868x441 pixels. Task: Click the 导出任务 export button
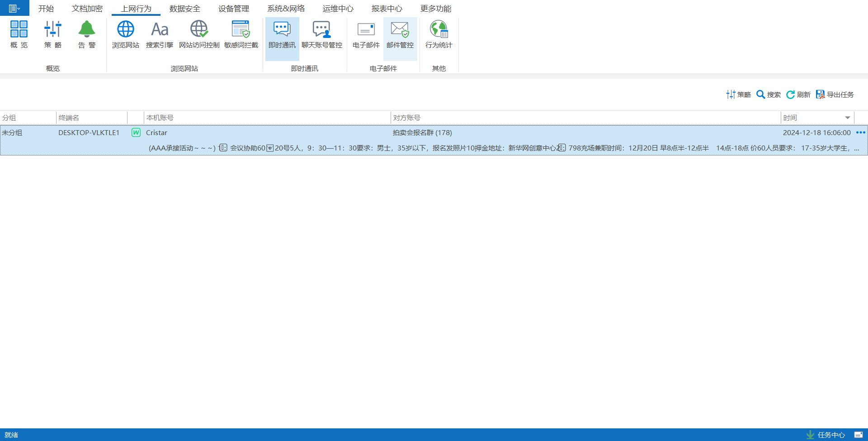pyautogui.click(x=835, y=94)
